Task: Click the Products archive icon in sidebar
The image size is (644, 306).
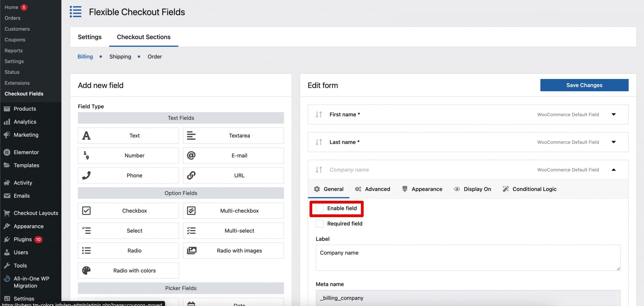Action: pos(7,109)
